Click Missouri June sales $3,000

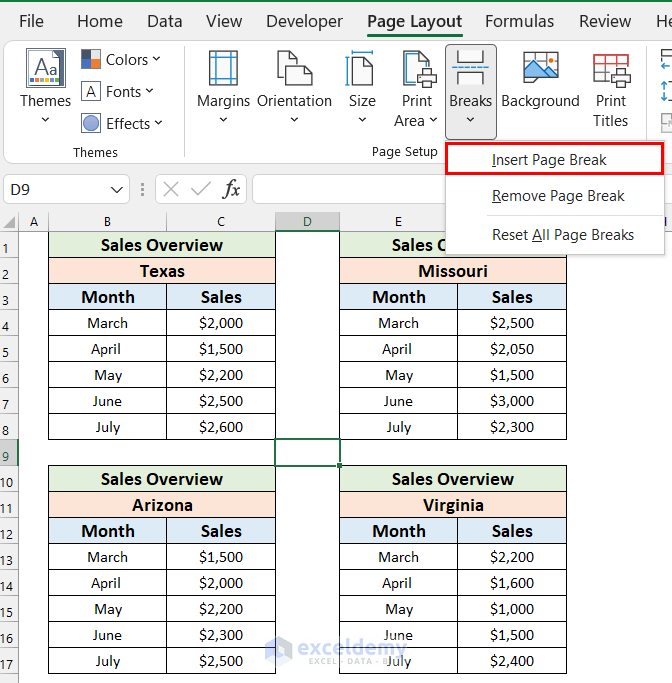point(512,401)
